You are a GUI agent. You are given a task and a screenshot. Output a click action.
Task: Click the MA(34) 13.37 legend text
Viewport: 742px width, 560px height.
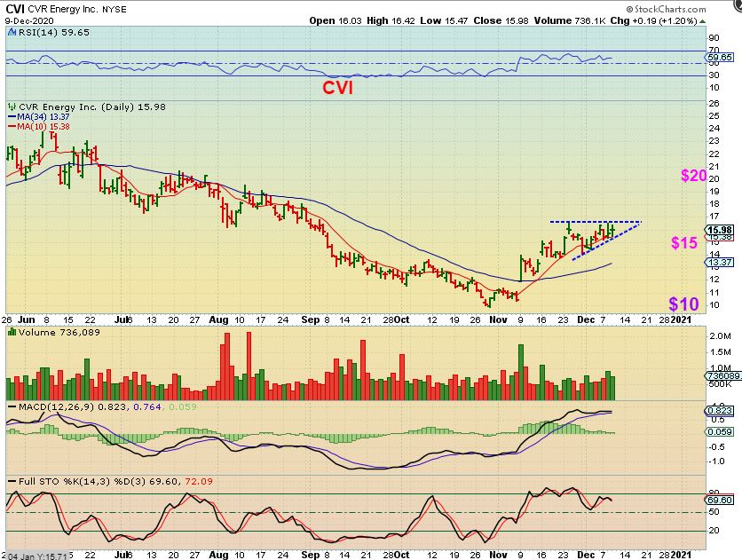[x=43, y=117]
